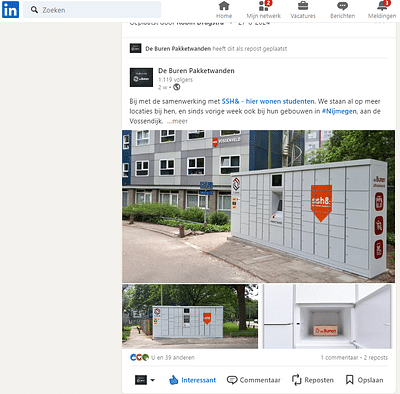
Task: Open Meldingen notifications tab
Action: pyautogui.click(x=382, y=10)
